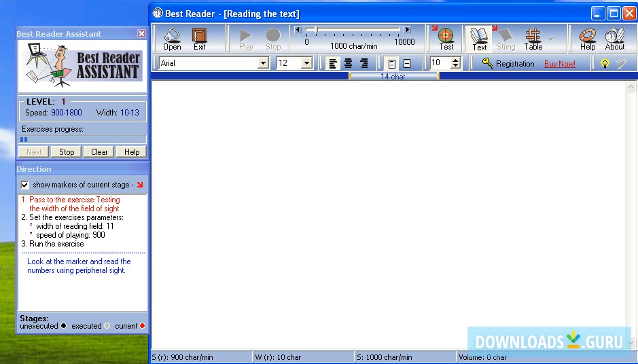Click the Exit door icon

(199, 39)
